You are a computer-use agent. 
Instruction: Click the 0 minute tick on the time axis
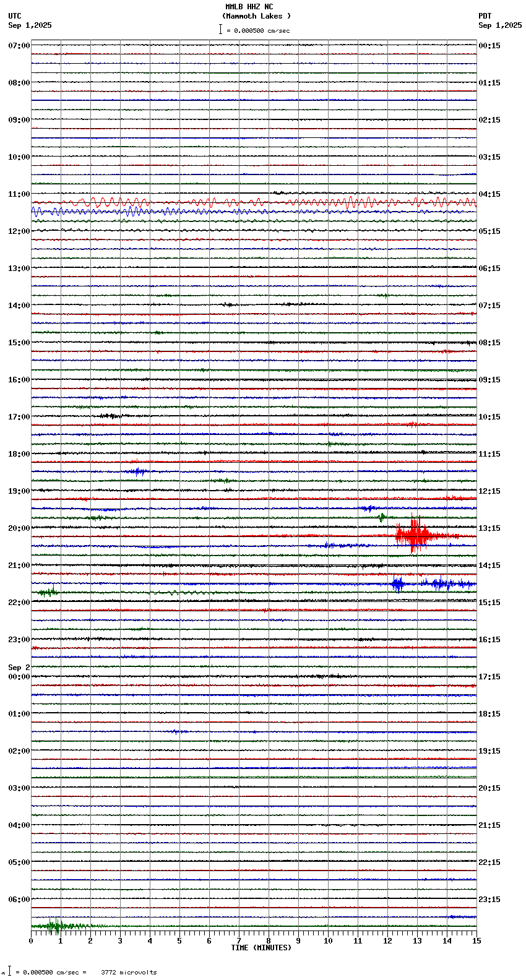point(31,941)
